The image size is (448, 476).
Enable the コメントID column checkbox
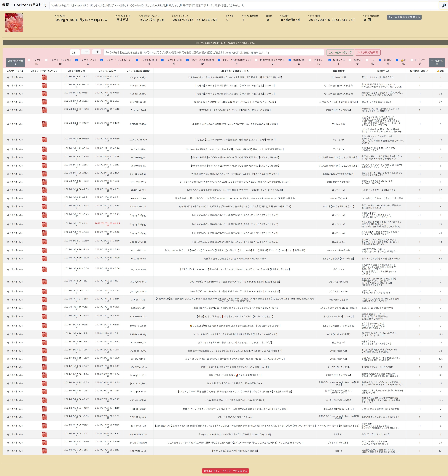(29, 60)
